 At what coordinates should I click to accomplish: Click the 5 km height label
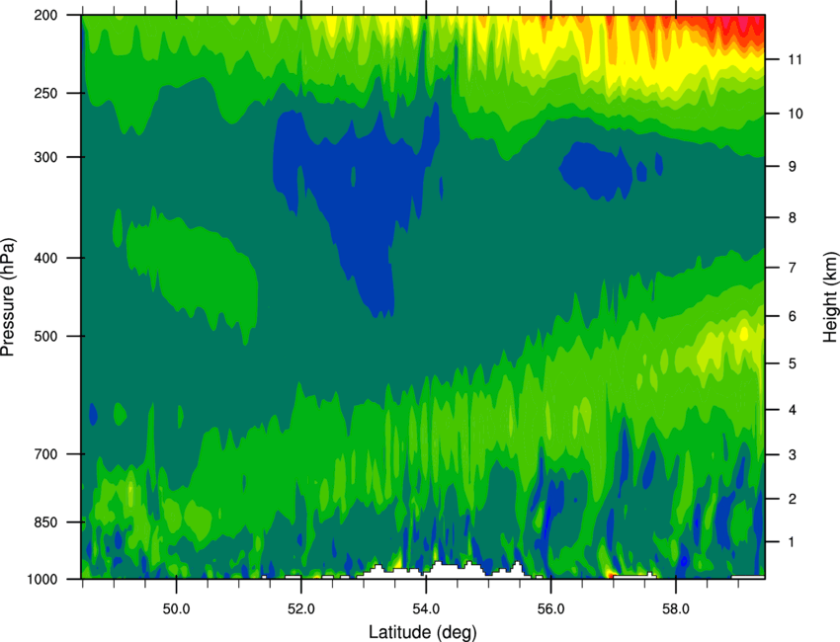[792, 363]
